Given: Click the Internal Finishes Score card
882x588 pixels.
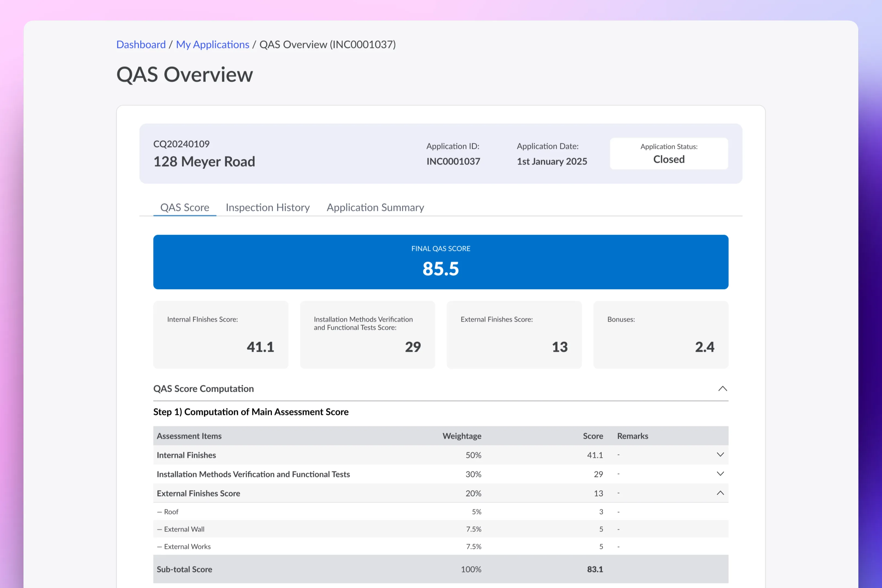Looking at the screenshot, I should (x=220, y=335).
